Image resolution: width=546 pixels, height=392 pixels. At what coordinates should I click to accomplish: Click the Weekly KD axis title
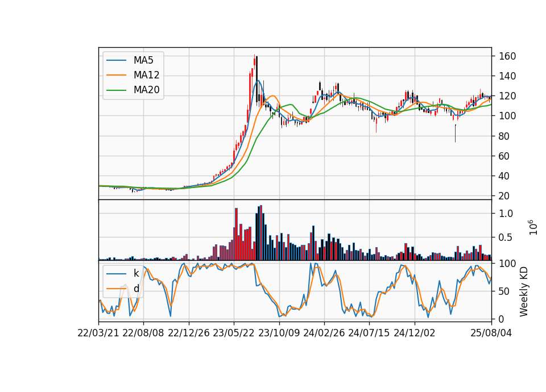(x=524, y=291)
